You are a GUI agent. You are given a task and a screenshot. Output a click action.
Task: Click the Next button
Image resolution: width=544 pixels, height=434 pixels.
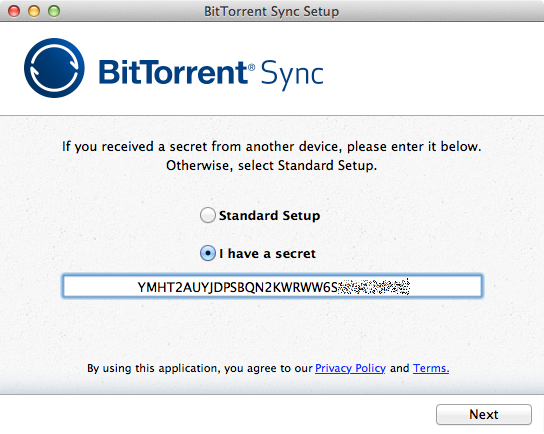(x=484, y=414)
